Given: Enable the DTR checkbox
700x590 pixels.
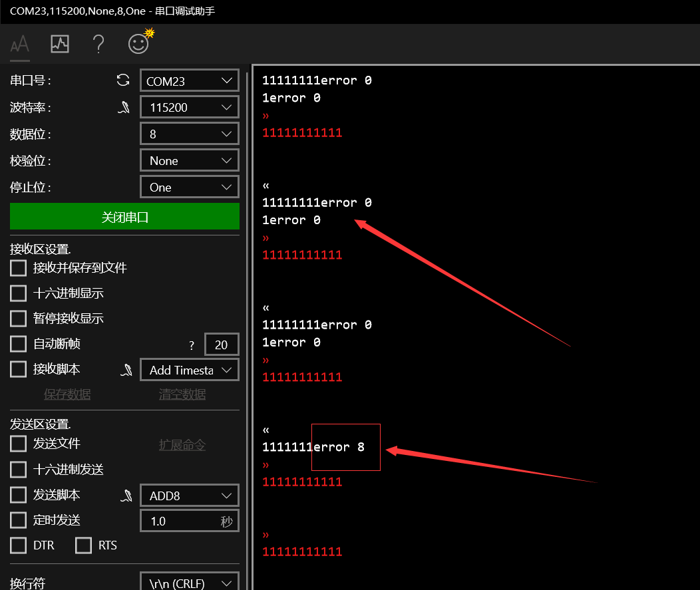Looking at the screenshot, I should pos(19,545).
